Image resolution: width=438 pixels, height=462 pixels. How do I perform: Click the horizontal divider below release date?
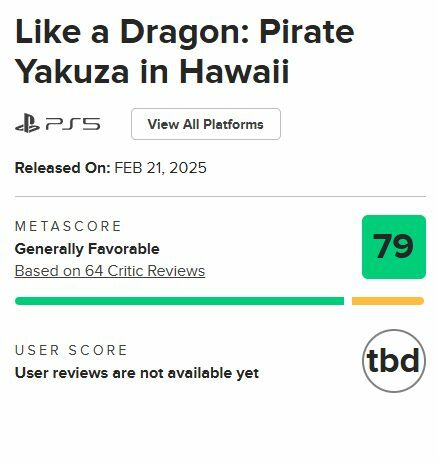[x=220, y=196]
